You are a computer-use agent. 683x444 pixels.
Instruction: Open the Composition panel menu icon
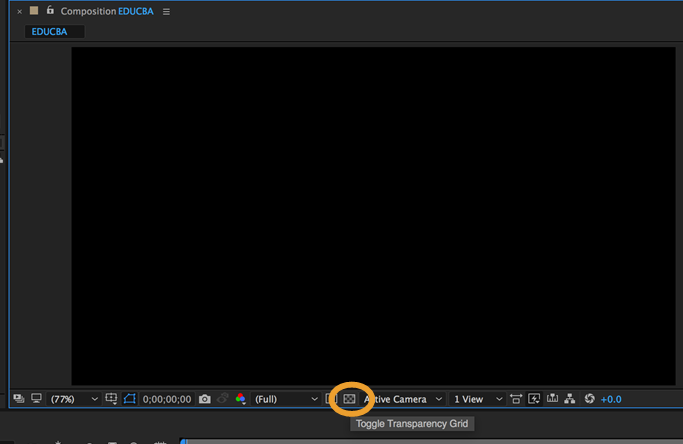pos(166,12)
